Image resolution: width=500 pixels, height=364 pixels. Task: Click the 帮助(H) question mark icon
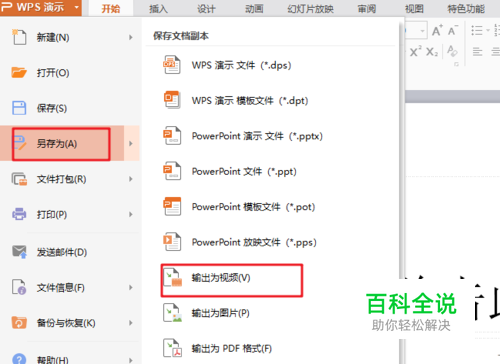[x=19, y=358]
